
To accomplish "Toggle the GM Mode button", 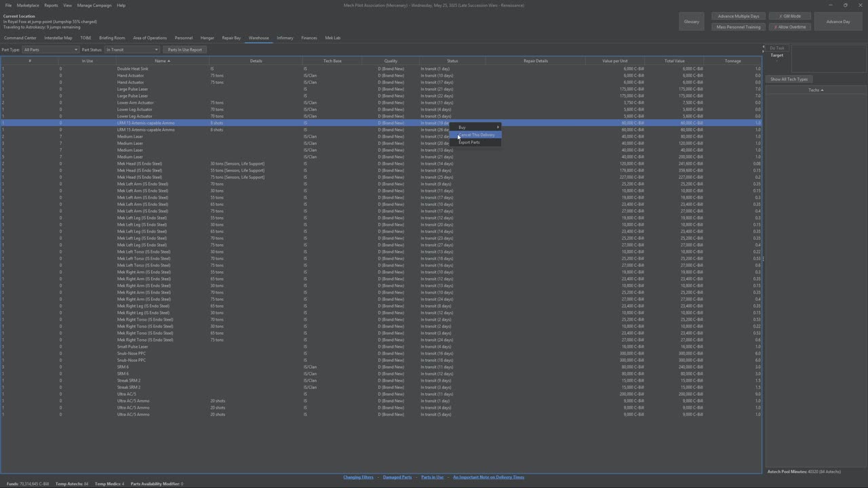I will coord(790,16).
